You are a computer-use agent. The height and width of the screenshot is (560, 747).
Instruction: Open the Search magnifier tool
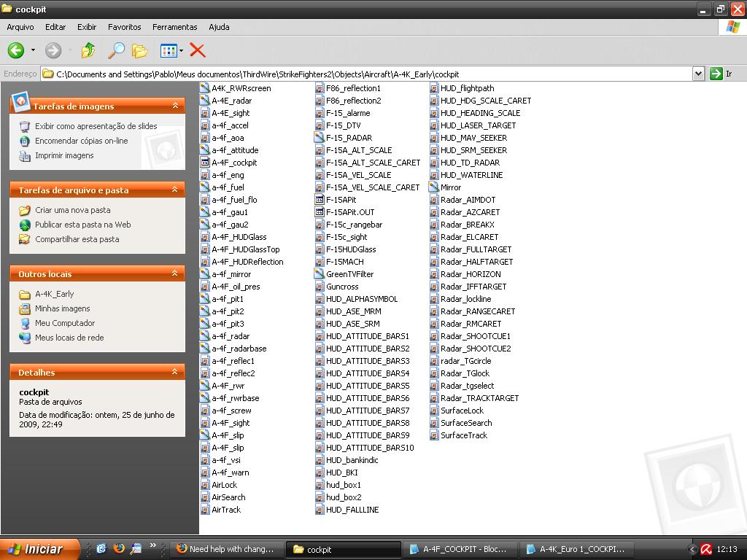click(116, 50)
